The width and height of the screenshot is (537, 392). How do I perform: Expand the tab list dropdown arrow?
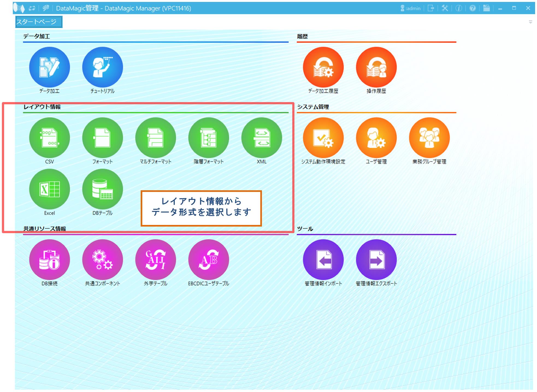[x=530, y=22]
